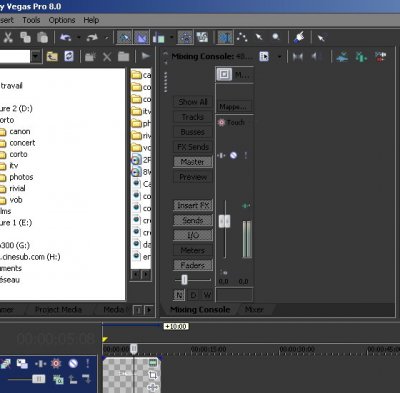Click the Zoom magnifier tool icon
Viewport: 400px width, 393px height.
[x=276, y=37]
